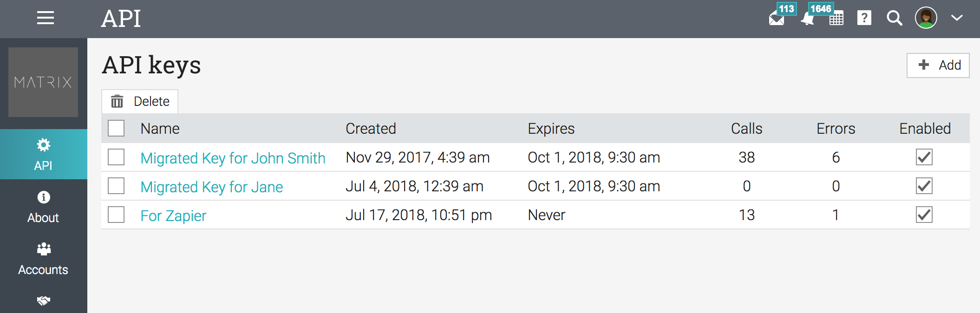Image resolution: width=980 pixels, height=313 pixels.
Task: Open the hamburger navigation menu
Action: click(46, 18)
